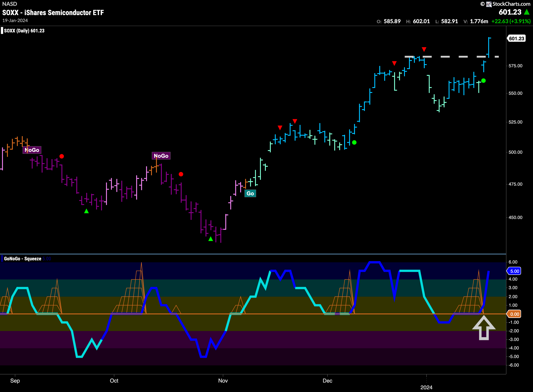Click the Open value 585.89
Screen dimensions: 533x392
392,21
